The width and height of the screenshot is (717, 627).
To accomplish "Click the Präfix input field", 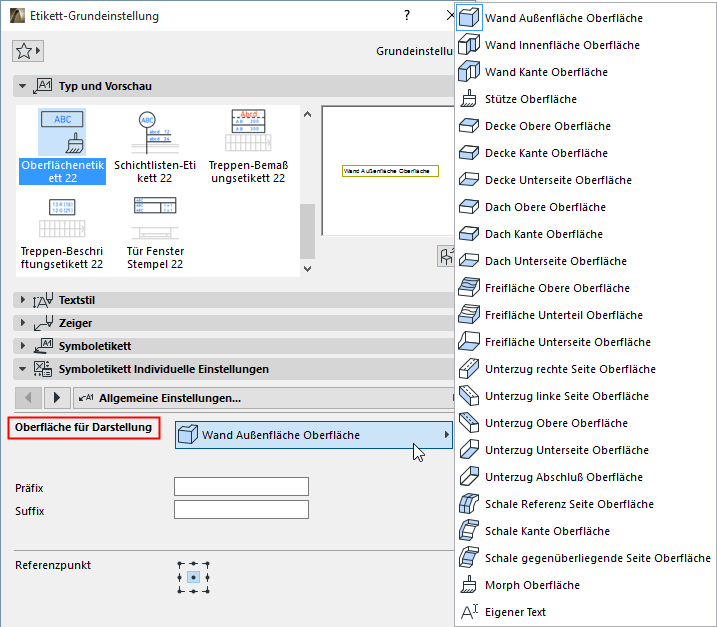I will point(241,487).
